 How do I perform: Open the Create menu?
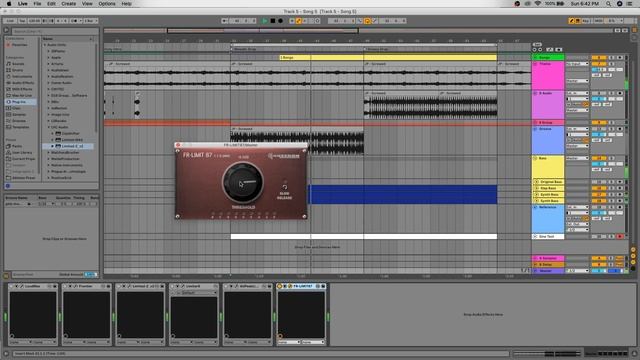coord(69,4)
